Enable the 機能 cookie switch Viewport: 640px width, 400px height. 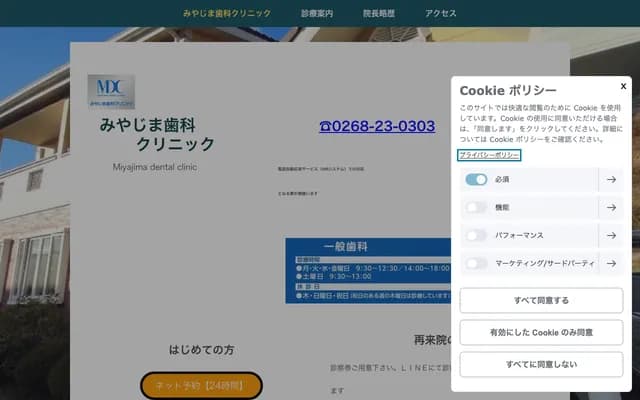476,208
